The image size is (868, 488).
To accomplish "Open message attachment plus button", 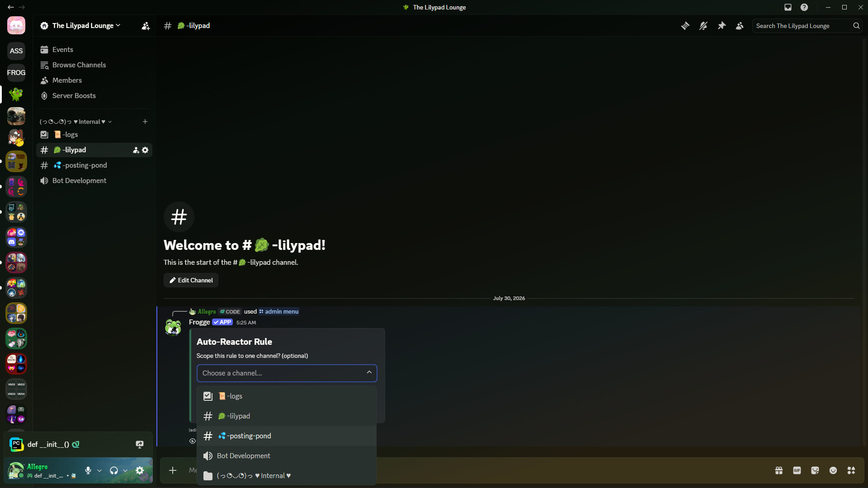I will 173,470.
